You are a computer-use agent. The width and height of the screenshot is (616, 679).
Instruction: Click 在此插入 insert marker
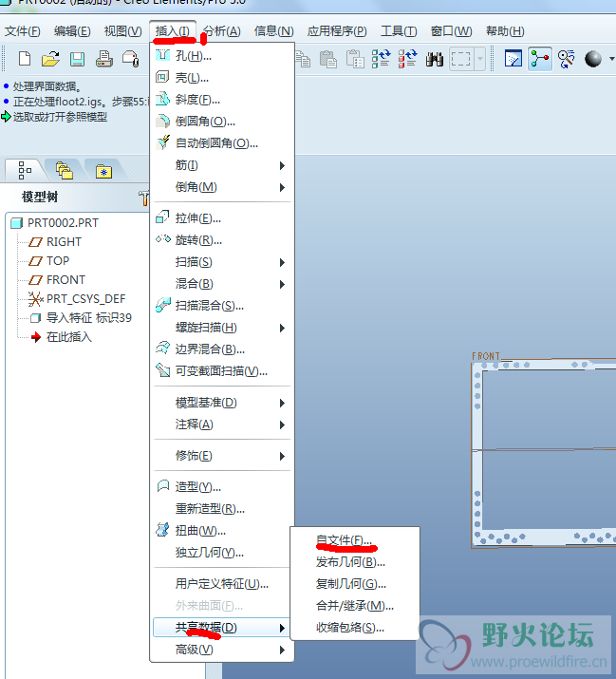69,337
